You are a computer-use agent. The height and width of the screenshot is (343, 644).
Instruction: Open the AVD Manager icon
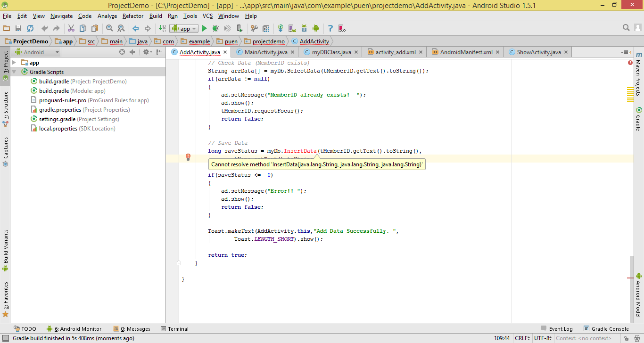[292, 28]
